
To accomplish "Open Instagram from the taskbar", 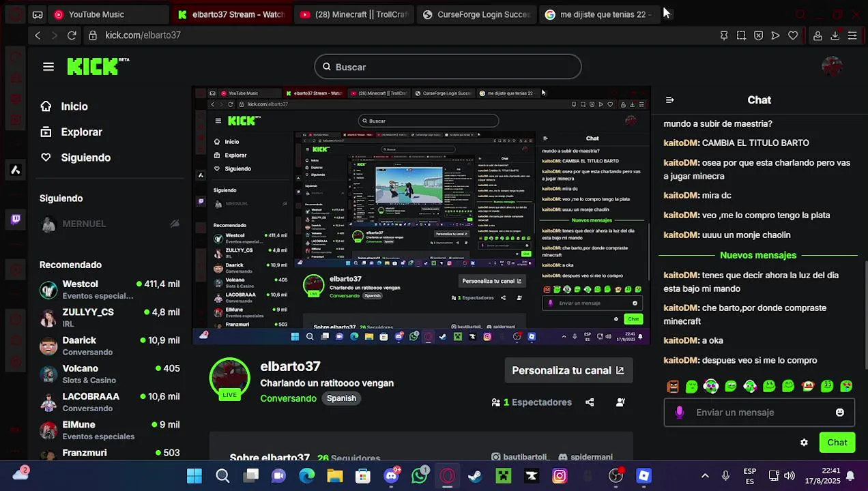I will tap(560, 476).
